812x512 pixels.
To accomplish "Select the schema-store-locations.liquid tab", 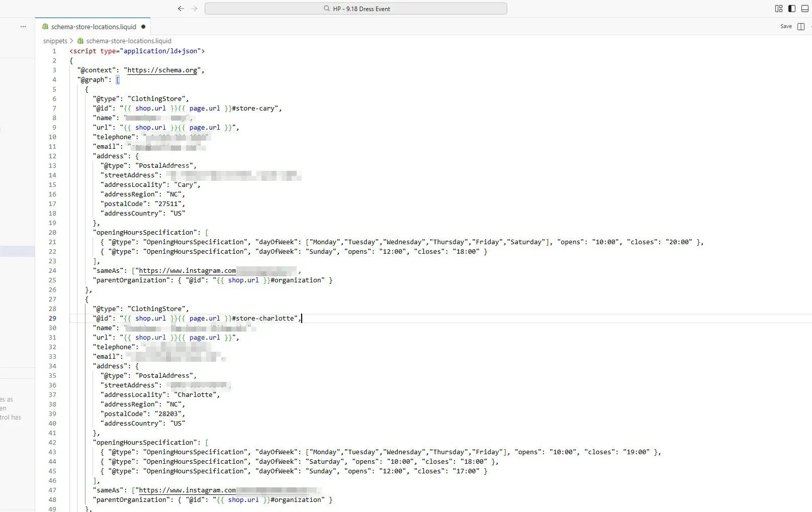I will coord(94,27).
